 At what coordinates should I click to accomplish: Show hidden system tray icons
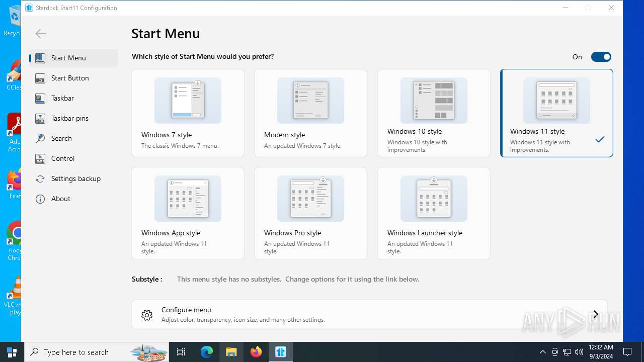[x=542, y=352]
